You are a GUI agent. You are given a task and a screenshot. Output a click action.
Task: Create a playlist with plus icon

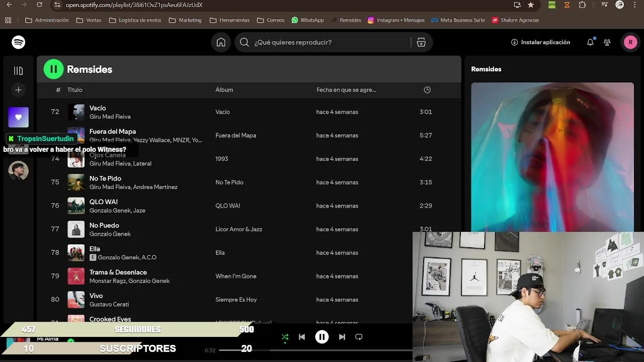(19, 90)
